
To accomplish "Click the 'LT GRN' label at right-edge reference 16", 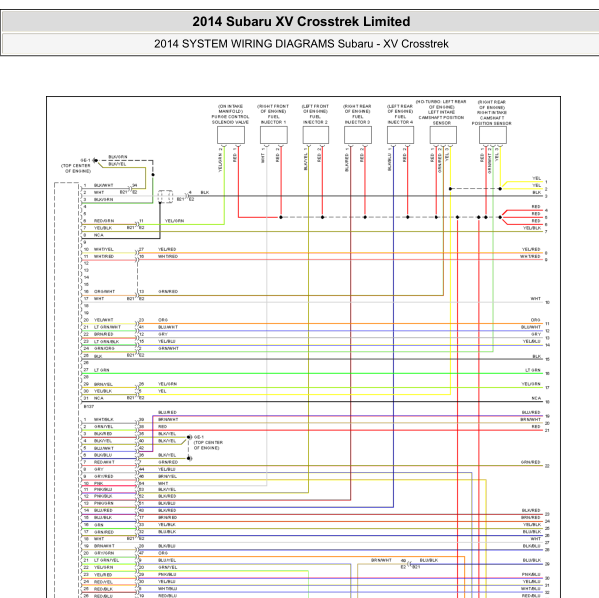I will 533,370.
